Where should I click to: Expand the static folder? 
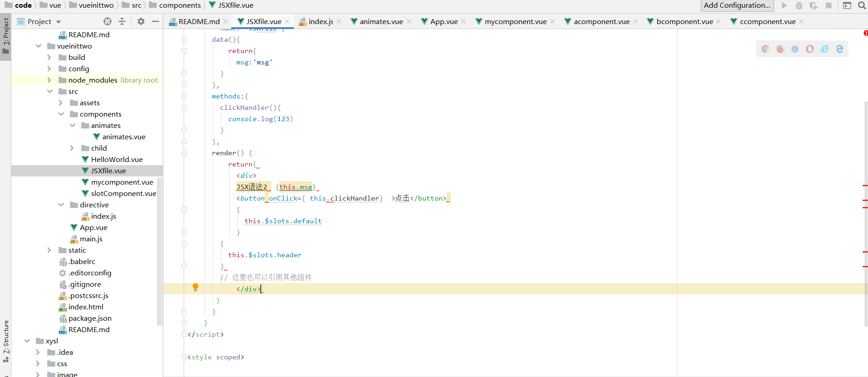(x=49, y=250)
